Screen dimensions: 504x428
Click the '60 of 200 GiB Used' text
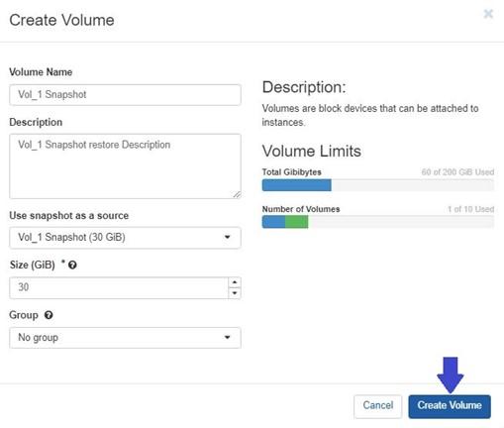(457, 172)
